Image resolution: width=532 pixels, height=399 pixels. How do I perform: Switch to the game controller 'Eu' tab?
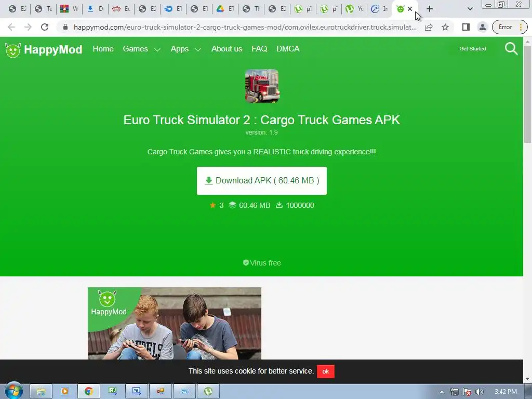coord(121,9)
